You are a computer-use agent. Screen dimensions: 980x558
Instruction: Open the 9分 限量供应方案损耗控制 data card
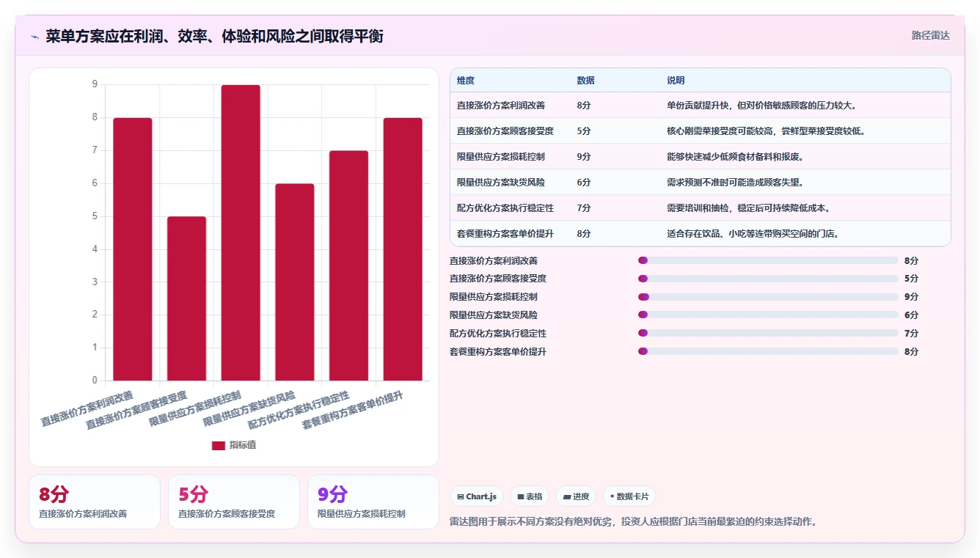(373, 502)
